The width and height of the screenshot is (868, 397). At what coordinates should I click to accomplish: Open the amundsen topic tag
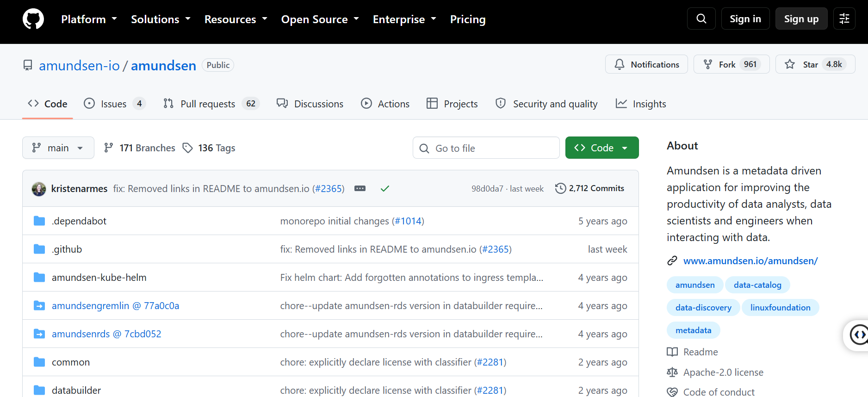pyautogui.click(x=695, y=285)
